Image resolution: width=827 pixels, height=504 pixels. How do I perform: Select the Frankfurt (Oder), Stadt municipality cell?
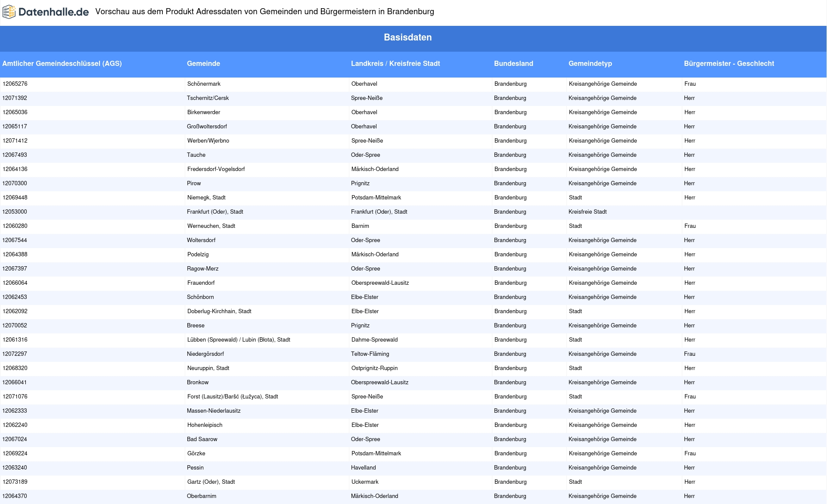coord(267,212)
